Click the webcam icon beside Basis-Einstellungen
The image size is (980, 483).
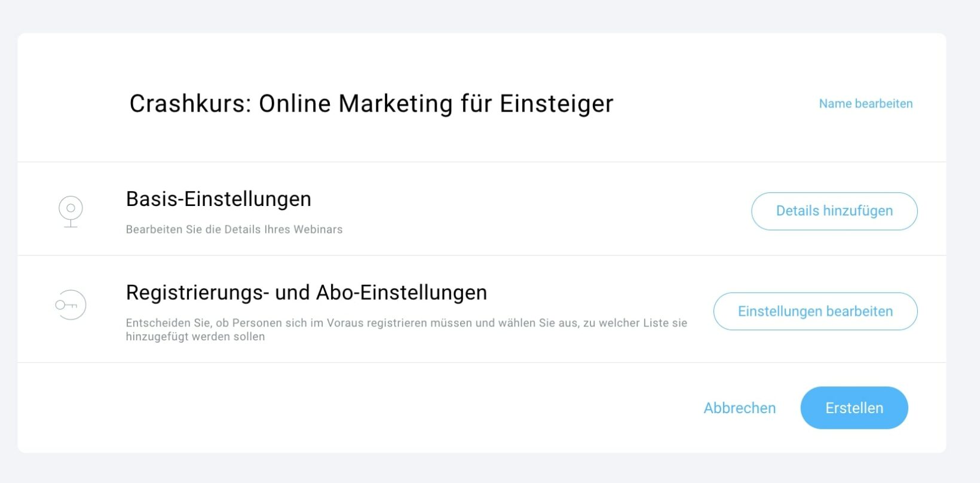click(x=71, y=211)
